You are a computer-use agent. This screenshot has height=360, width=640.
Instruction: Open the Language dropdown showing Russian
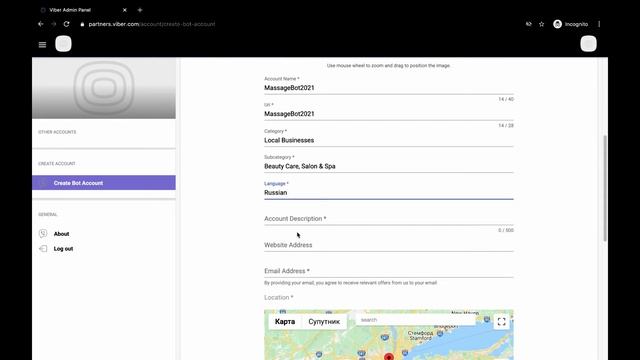[389, 192]
